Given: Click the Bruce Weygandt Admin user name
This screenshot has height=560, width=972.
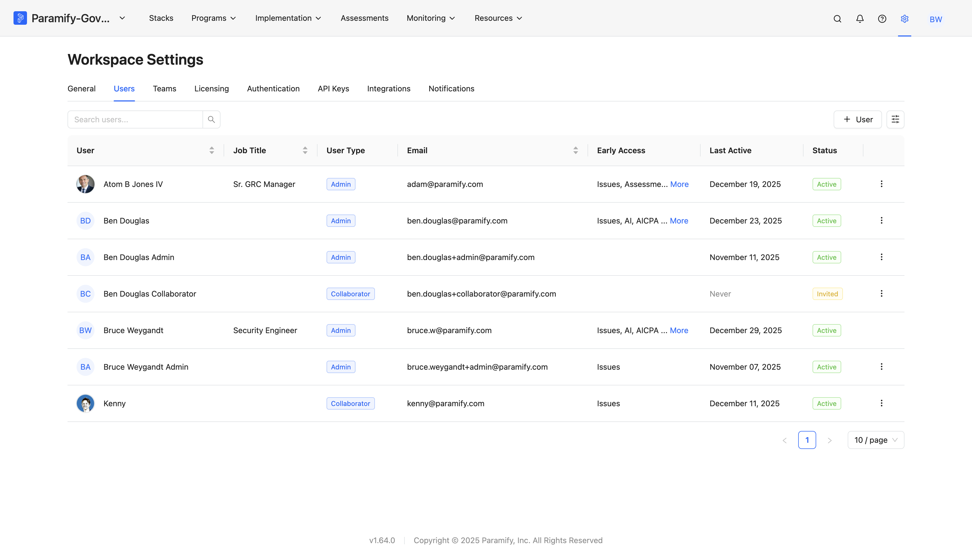Looking at the screenshot, I should pos(146,367).
